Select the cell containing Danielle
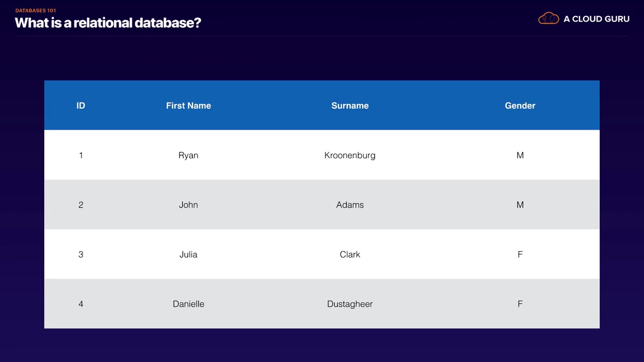This screenshot has width=644, height=362. (188, 304)
